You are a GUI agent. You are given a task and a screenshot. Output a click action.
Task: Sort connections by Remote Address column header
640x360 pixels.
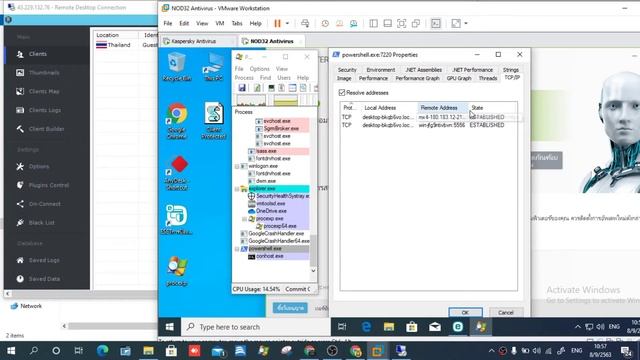(442, 108)
